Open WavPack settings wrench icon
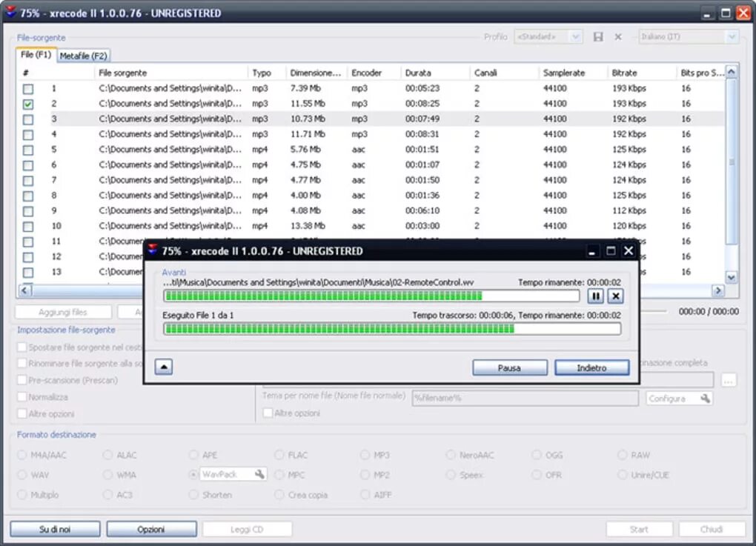This screenshot has width=756, height=546. click(x=259, y=474)
